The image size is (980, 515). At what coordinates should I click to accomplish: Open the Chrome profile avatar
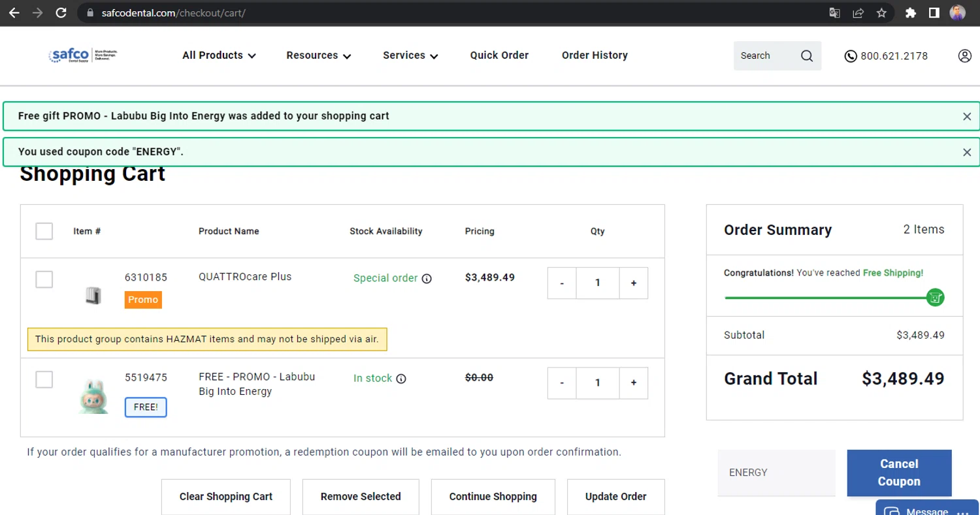click(958, 12)
